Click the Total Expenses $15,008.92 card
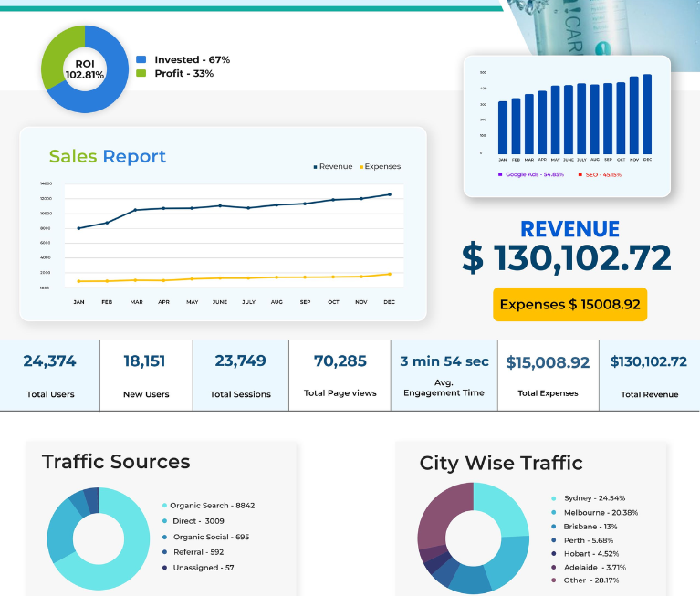The image size is (700, 596). 549,375
